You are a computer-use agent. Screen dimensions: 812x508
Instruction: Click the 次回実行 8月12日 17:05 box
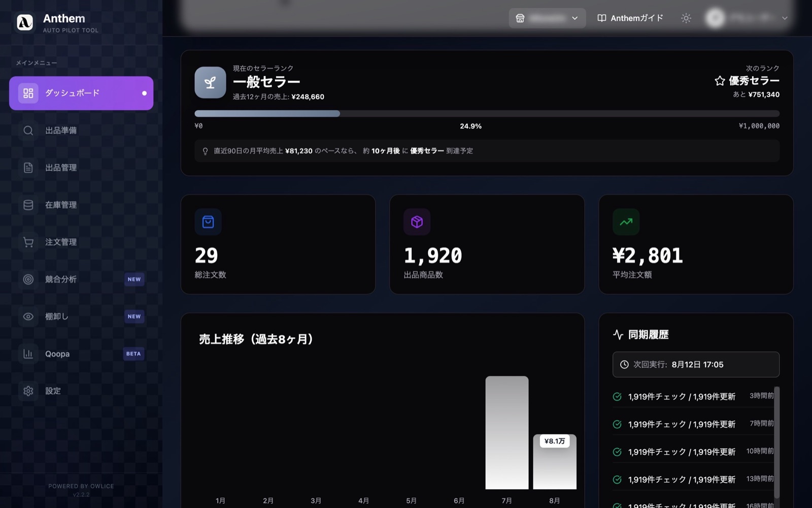[696, 365]
